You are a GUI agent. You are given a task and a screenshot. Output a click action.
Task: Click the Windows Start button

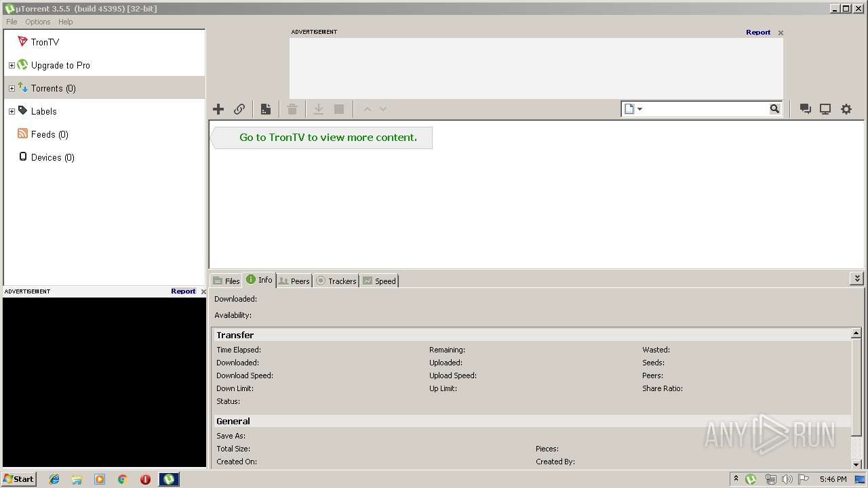pos(19,479)
